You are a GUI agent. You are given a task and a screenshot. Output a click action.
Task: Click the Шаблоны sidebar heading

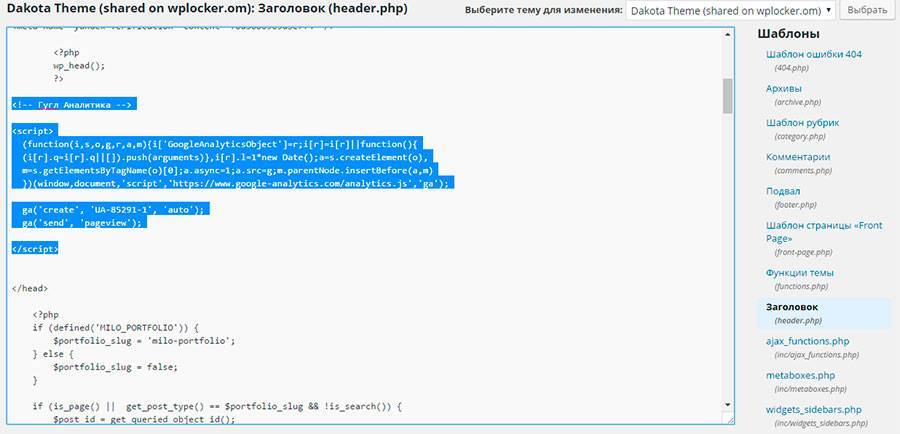788,33
